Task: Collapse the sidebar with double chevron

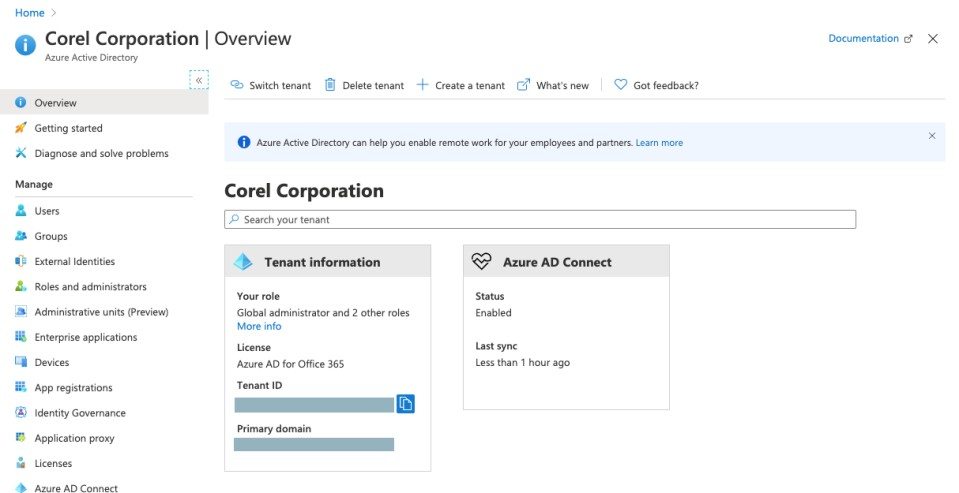Action: [199, 80]
